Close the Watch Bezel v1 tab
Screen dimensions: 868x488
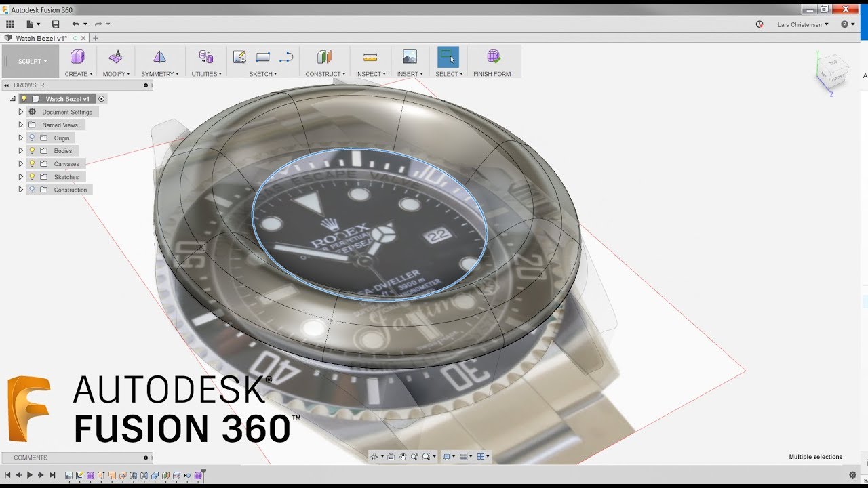[x=84, y=38]
